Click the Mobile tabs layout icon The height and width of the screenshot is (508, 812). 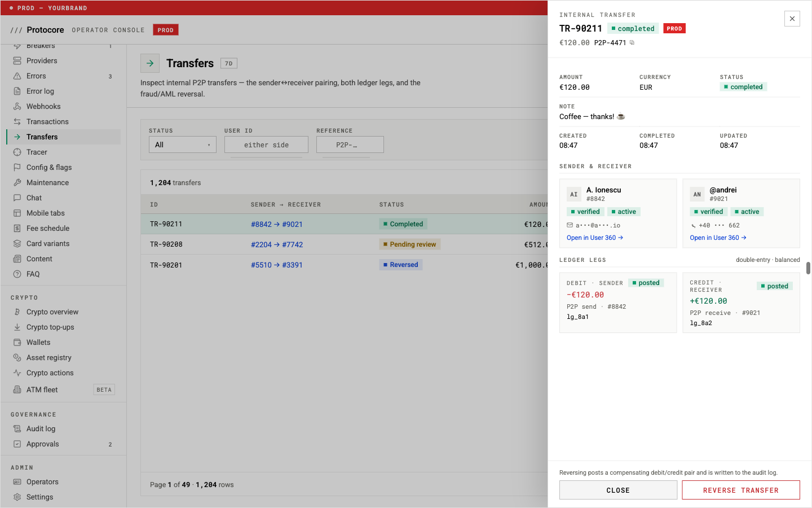pyautogui.click(x=17, y=213)
